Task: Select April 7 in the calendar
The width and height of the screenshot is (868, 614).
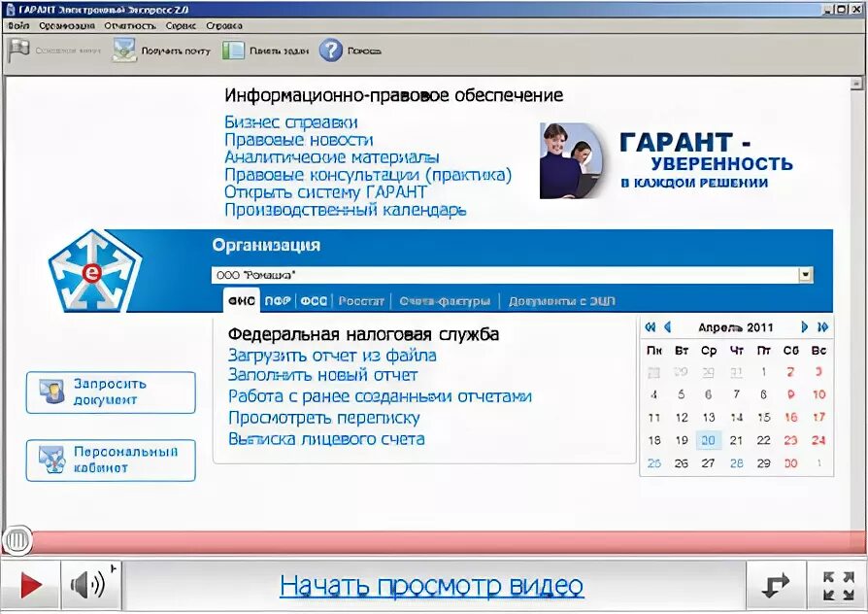Action: 736,394
